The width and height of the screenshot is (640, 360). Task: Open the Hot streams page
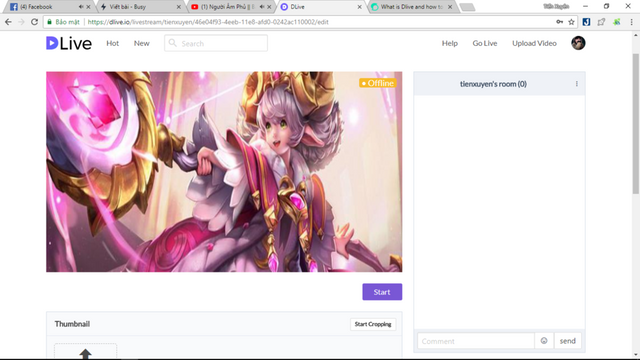pos(112,43)
